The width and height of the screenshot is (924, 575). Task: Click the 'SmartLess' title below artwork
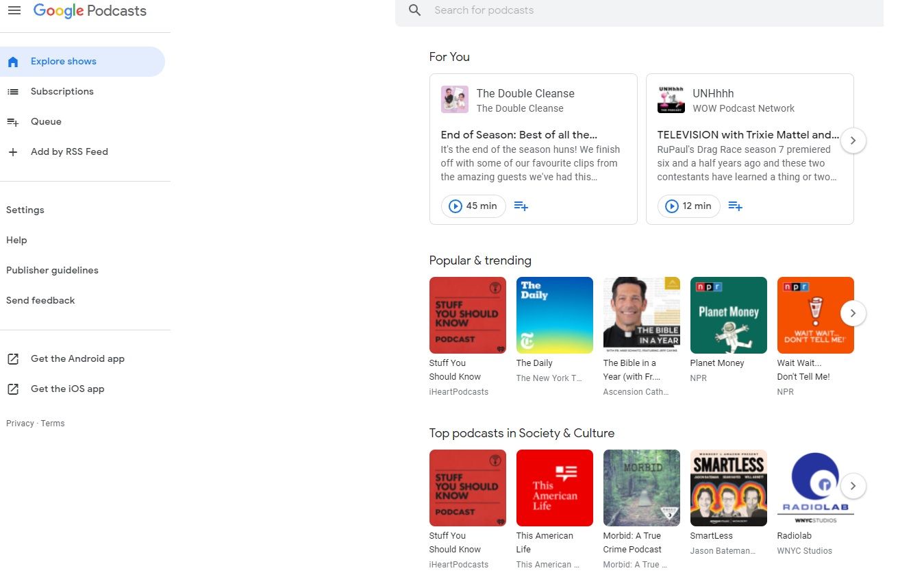point(712,536)
